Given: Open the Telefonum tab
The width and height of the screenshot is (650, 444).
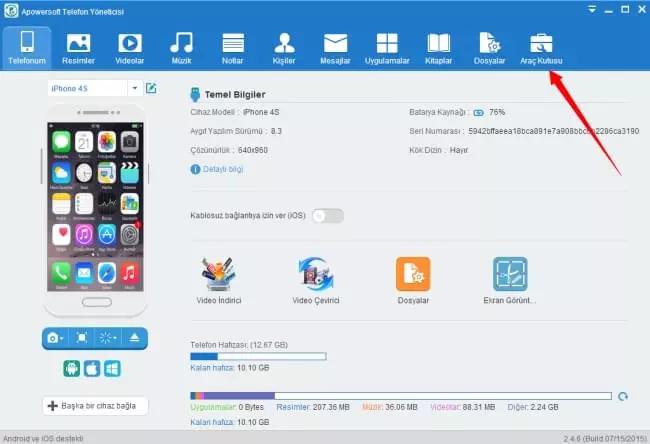Looking at the screenshot, I should click(x=27, y=48).
